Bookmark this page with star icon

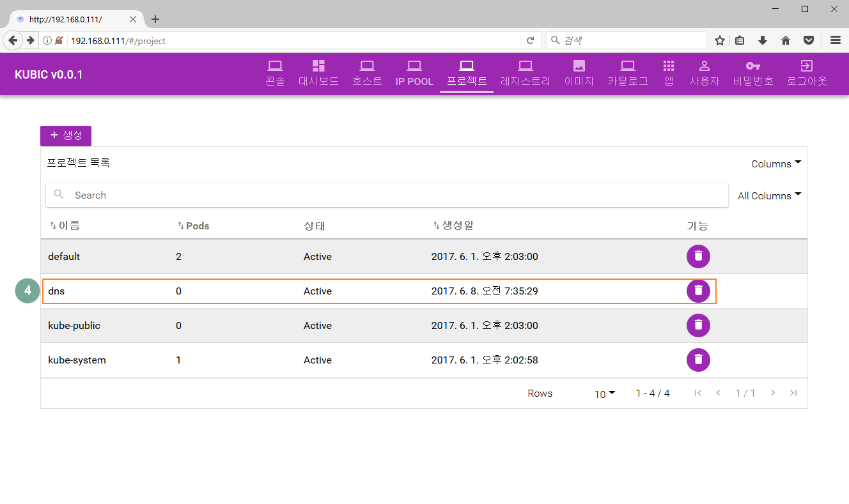[720, 40]
